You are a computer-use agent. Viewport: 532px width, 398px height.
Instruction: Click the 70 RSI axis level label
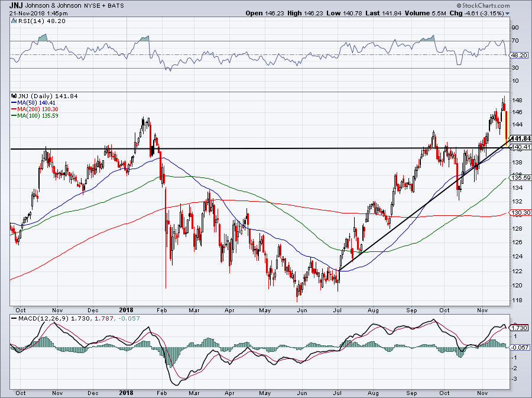coord(515,41)
